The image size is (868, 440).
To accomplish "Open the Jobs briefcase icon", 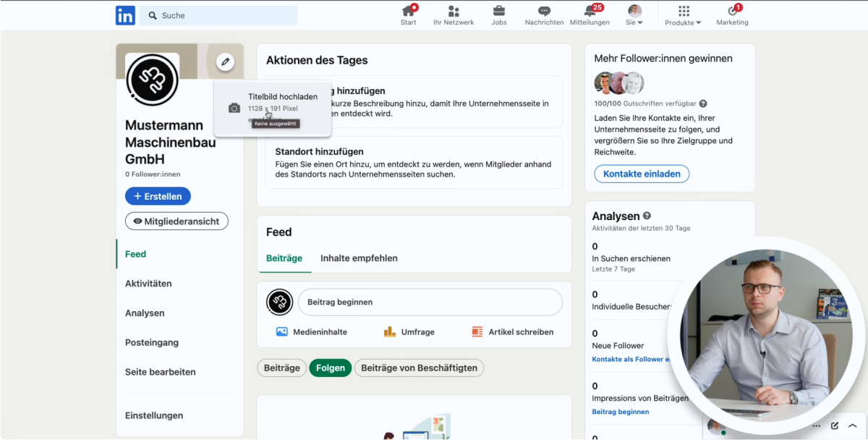I will pos(499,11).
